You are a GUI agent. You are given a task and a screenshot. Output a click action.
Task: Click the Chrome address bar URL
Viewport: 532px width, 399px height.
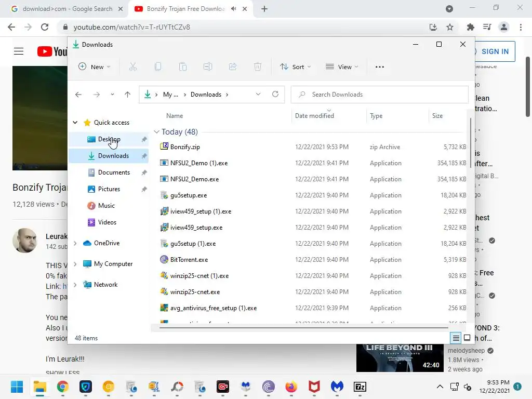[x=131, y=27]
